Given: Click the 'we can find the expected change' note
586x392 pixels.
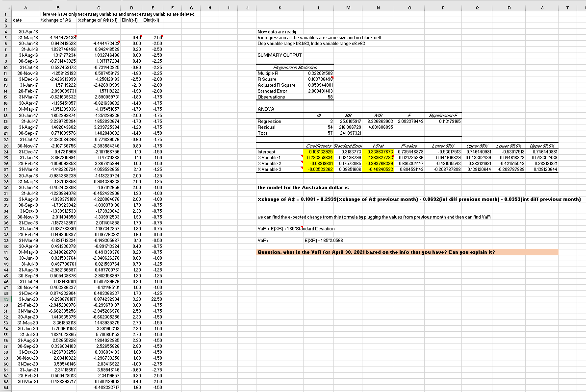Looking at the screenshot, I should (x=374, y=217).
